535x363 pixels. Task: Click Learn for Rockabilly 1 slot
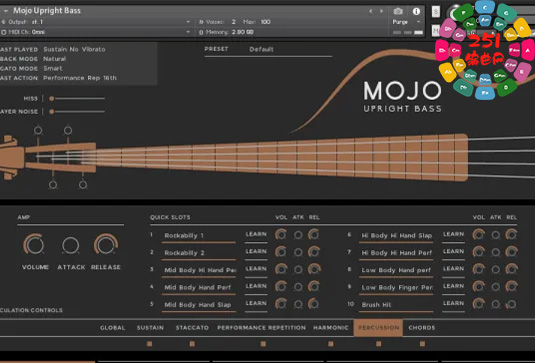[x=256, y=234]
